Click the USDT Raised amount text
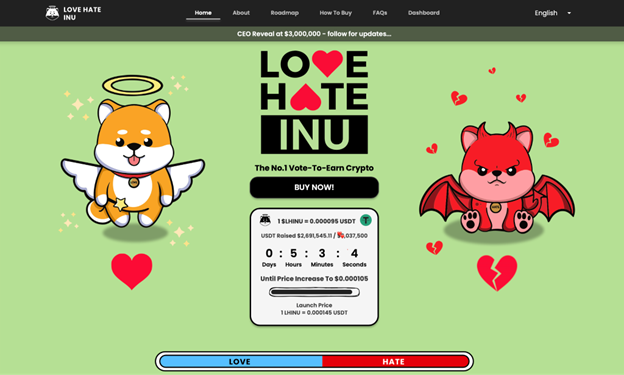 point(314,236)
